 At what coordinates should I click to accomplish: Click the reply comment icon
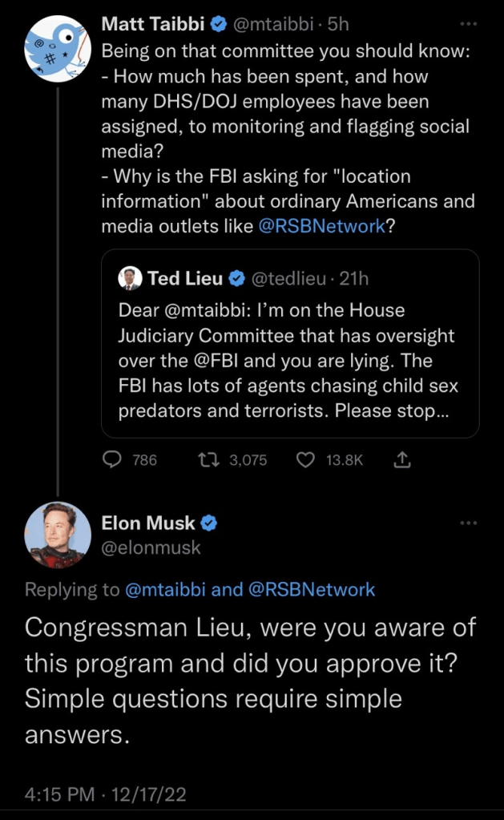click(x=114, y=459)
